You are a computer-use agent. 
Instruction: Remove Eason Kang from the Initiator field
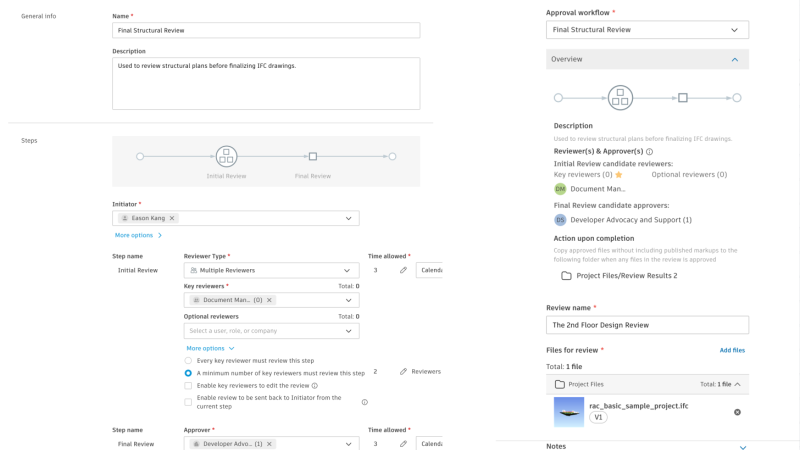click(x=172, y=218)
